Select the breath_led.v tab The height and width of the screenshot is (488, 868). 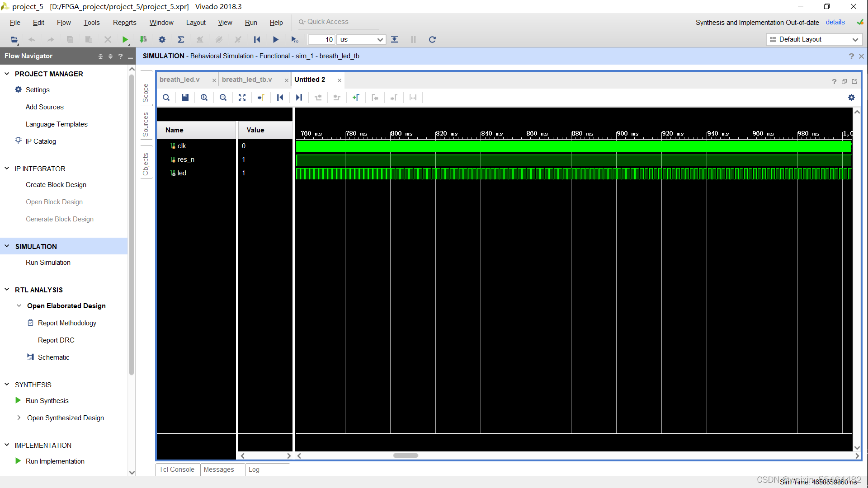point(179,79)
